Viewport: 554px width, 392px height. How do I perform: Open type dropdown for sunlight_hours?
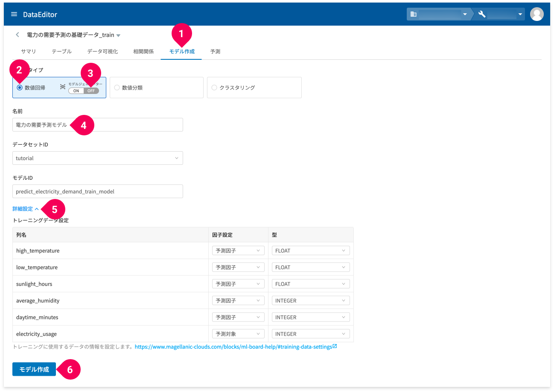[x=311, y=284]
